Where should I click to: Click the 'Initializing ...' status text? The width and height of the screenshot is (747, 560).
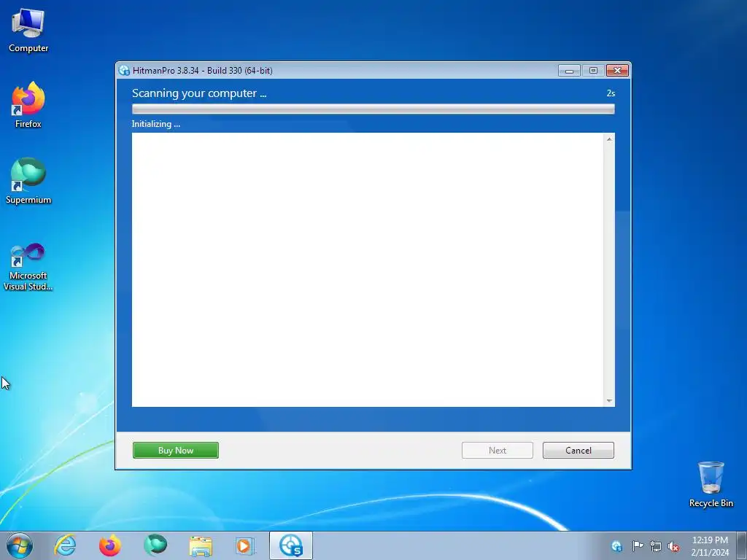156,124
